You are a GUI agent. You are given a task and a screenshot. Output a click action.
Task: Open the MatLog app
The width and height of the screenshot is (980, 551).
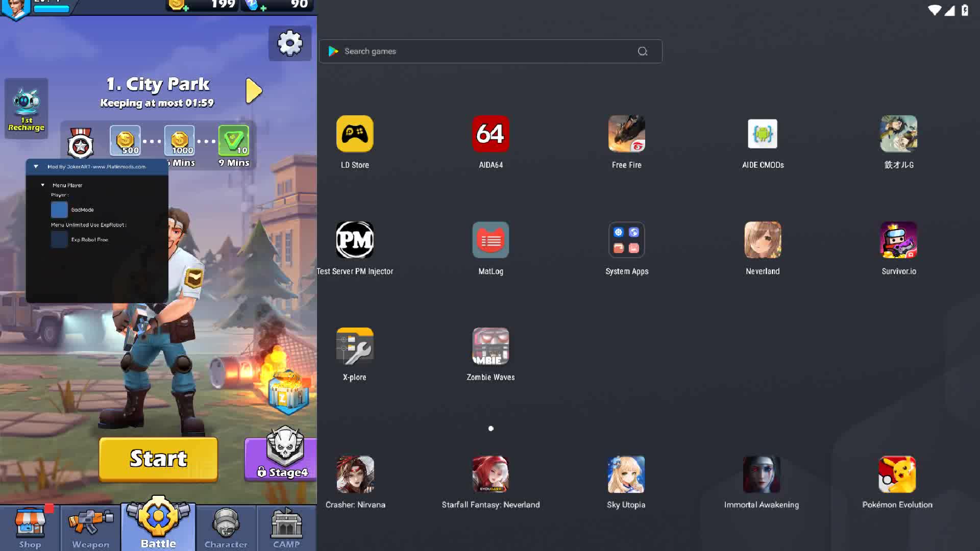pyautogui.click(x=491, y=240)
